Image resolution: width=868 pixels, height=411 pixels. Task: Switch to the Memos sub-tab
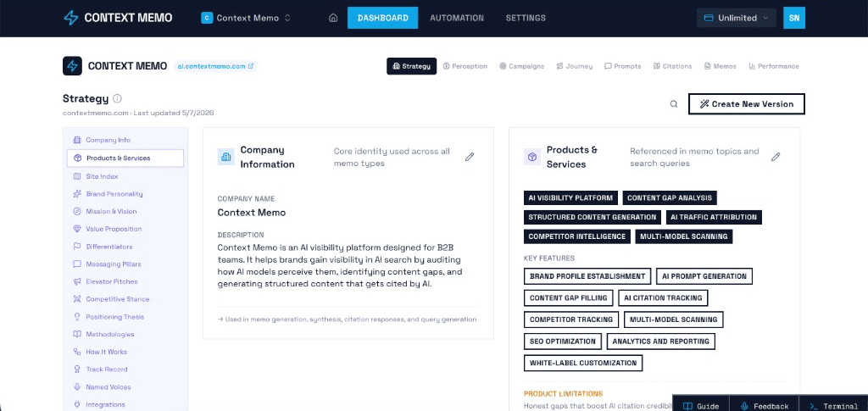pos(721,66)
